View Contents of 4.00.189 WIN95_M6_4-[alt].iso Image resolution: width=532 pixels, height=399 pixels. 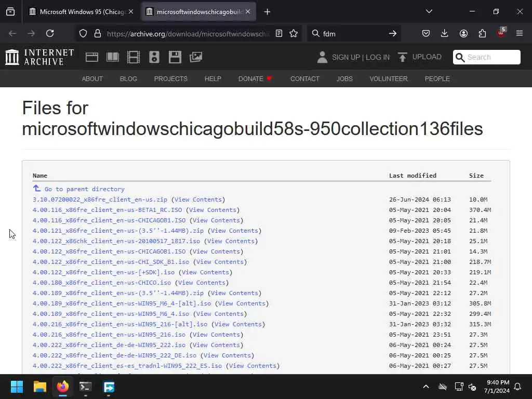(x=242, y=303)
